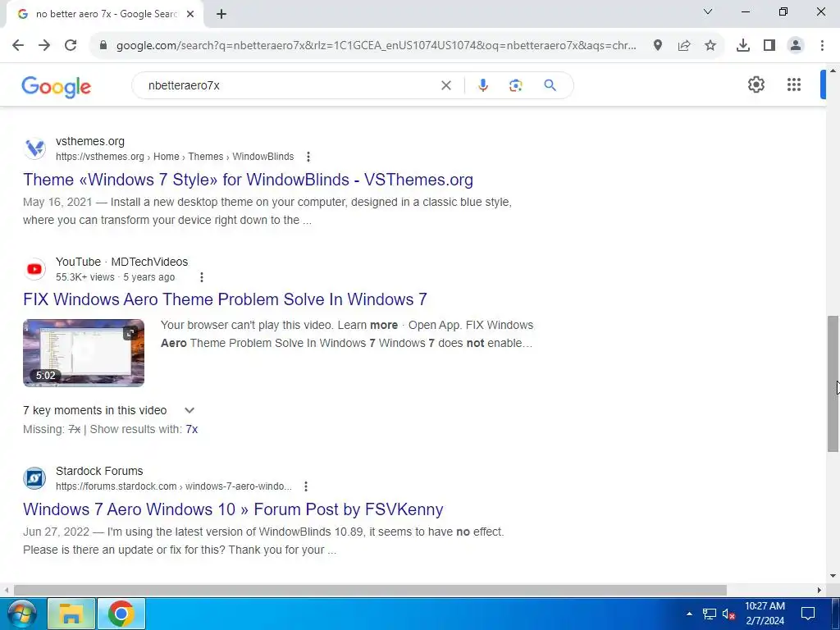Focus the browser address bar

click(x=376, y=46)
